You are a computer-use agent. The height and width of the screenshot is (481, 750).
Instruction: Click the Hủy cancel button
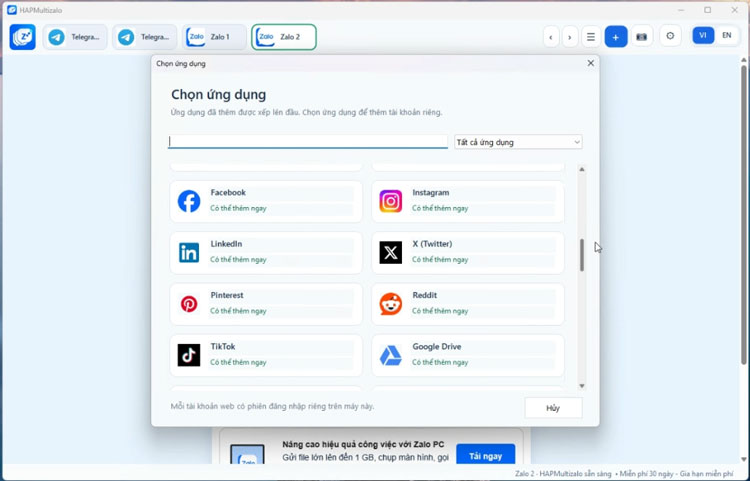coord(553,408)
